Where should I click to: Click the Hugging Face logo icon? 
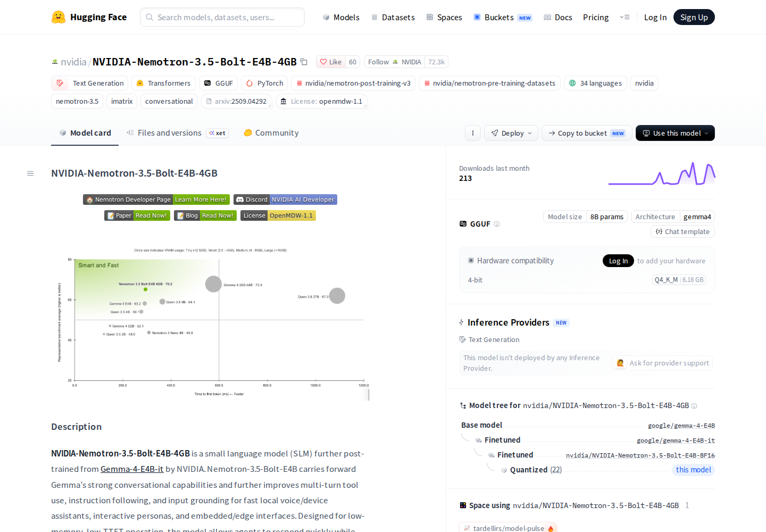(x=59, y=17)
